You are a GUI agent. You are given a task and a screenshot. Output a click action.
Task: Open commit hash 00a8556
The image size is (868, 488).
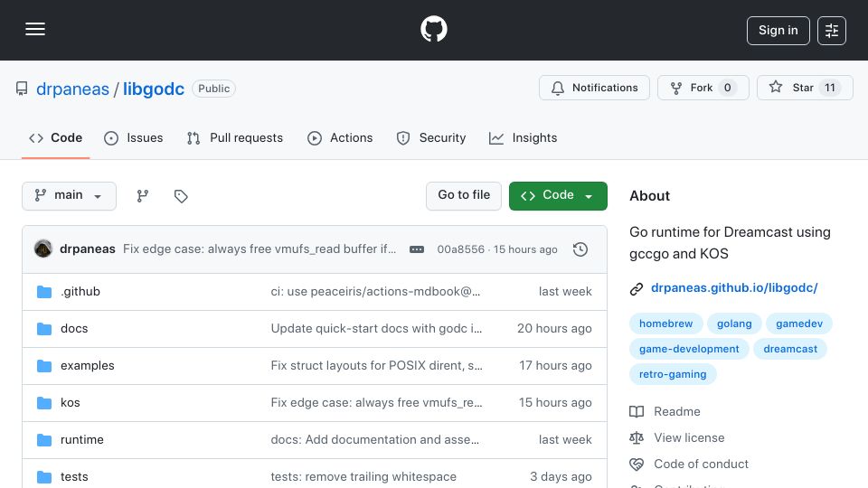click(x=460, y=249)
